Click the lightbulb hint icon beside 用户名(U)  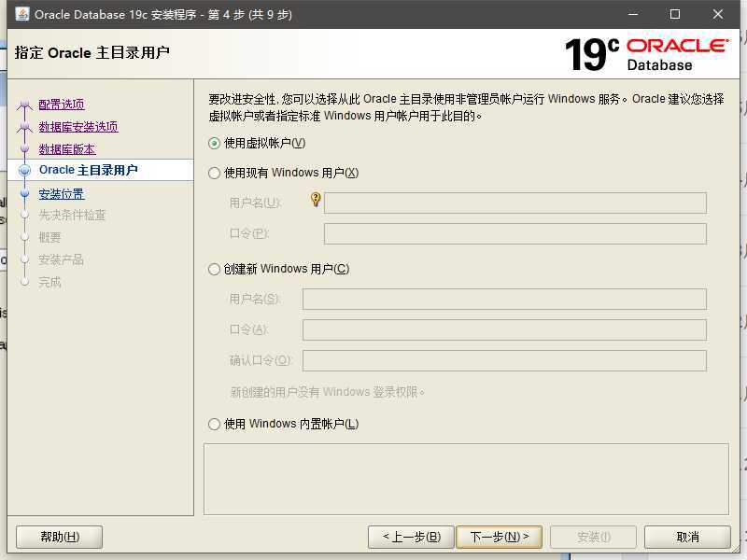(316, 199)
